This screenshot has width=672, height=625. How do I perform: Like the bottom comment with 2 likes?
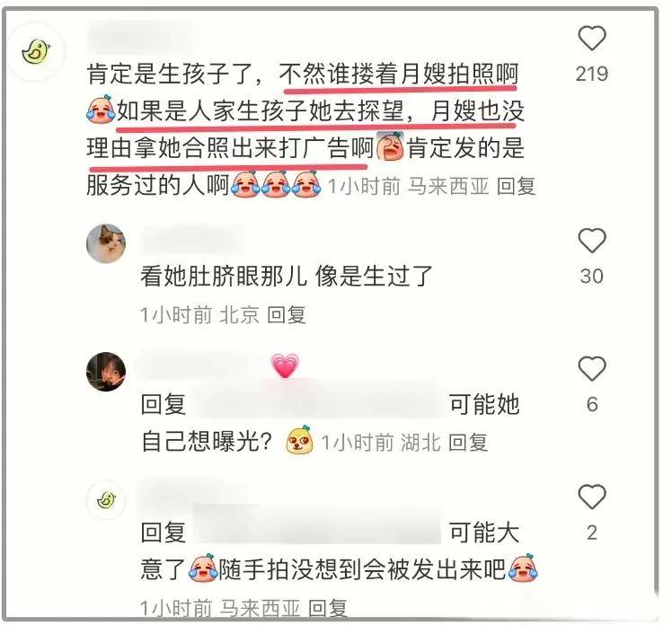[x=592, y=497]
